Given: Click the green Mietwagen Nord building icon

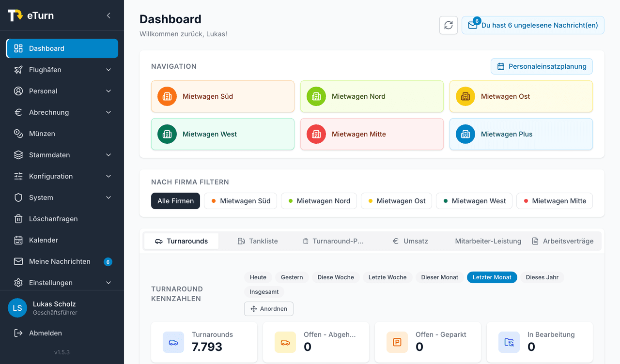Looking at the screenshot, I should tap(316, 96).
